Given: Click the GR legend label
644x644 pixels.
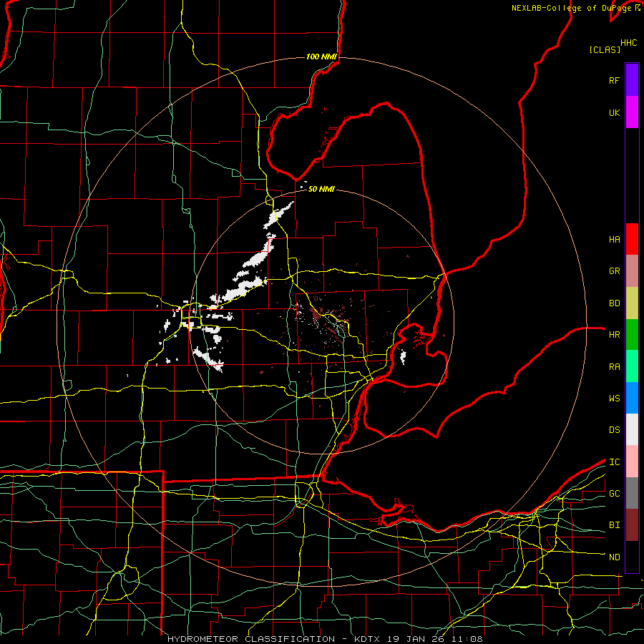Looking at the screenshot, I should point(614,271).
